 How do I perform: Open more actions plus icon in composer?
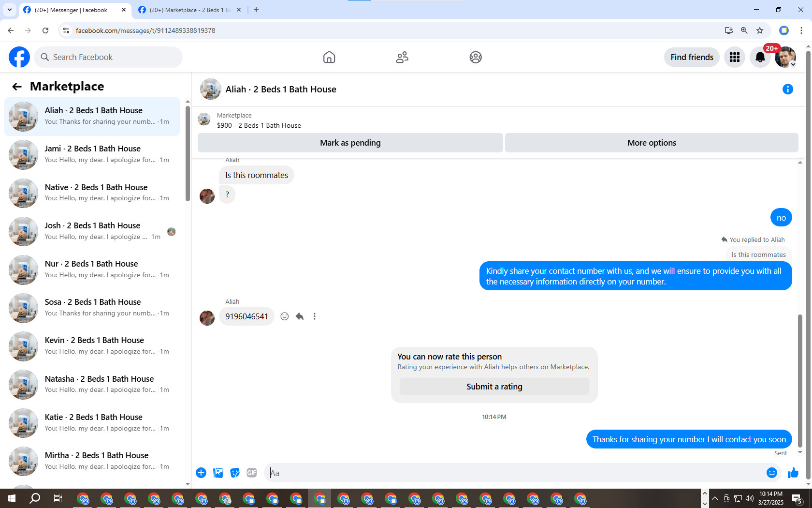201,473
